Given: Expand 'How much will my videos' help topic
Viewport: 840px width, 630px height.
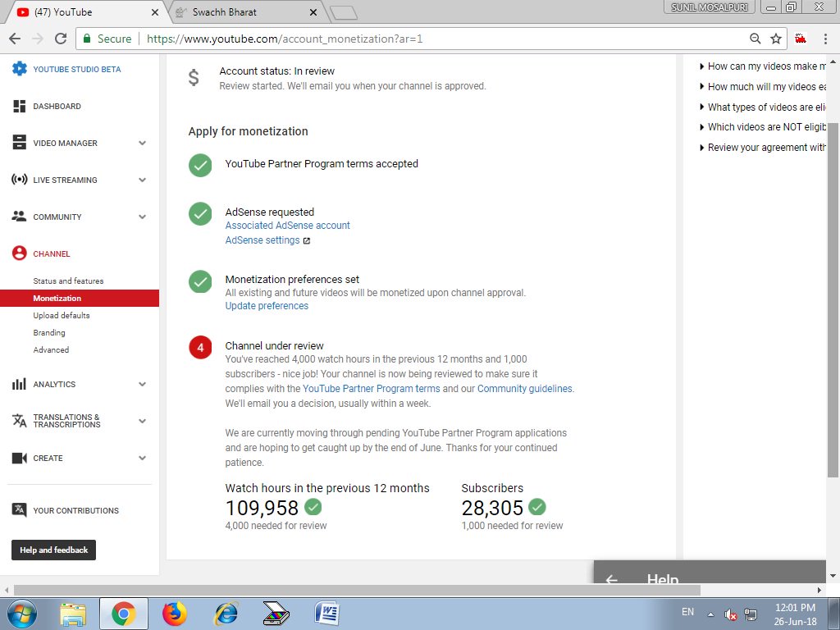Looking at the screenshot, I should pos(763,87).
